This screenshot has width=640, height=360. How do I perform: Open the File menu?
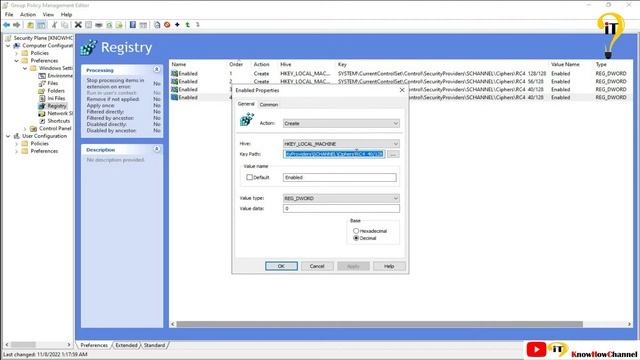9,14
